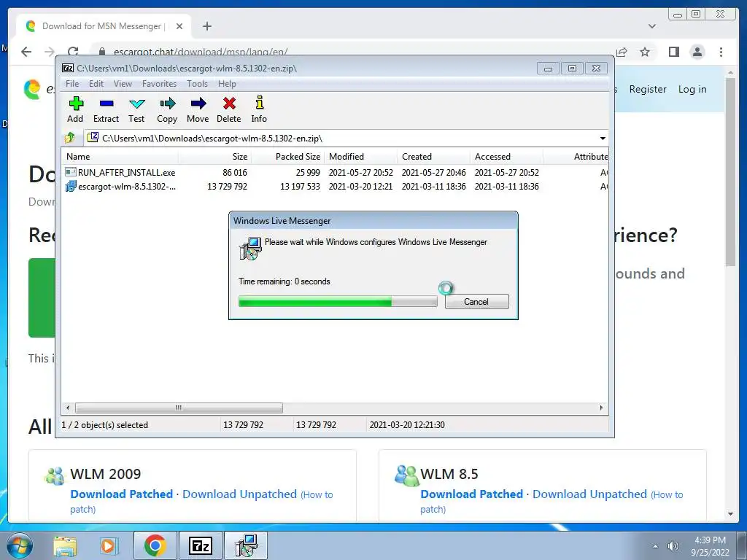
Task: Click the Copy toolbar icon
Action: tap(167, 109)
